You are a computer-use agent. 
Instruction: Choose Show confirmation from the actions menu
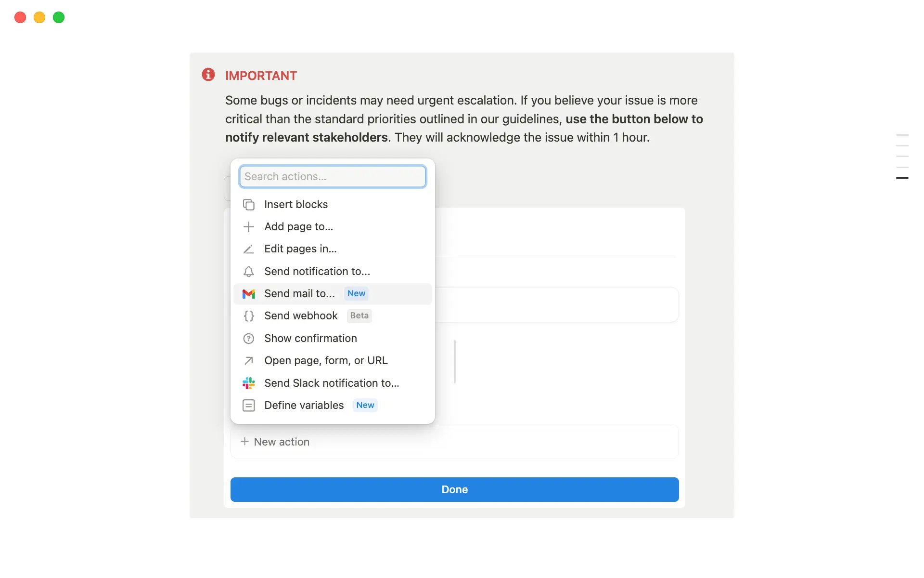[x=310, y=339]
